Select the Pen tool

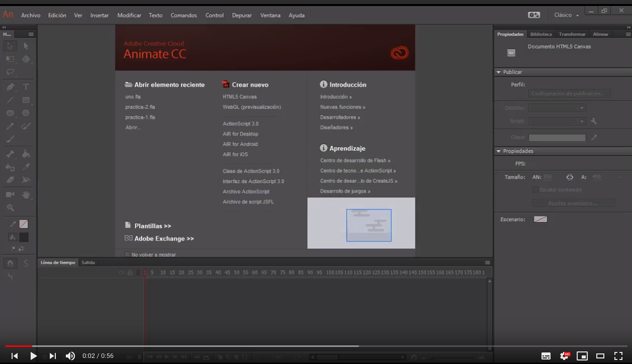(10, 87)
